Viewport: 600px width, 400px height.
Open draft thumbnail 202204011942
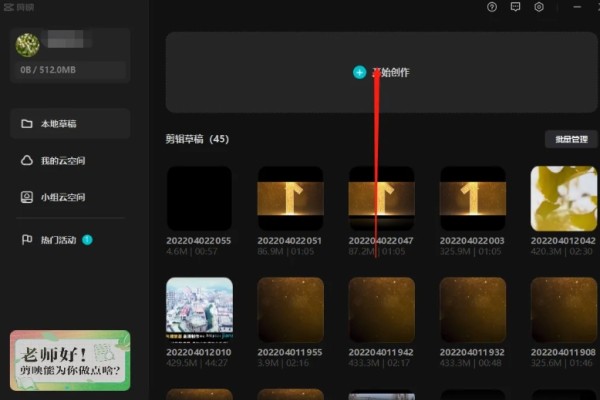(381, 310)
